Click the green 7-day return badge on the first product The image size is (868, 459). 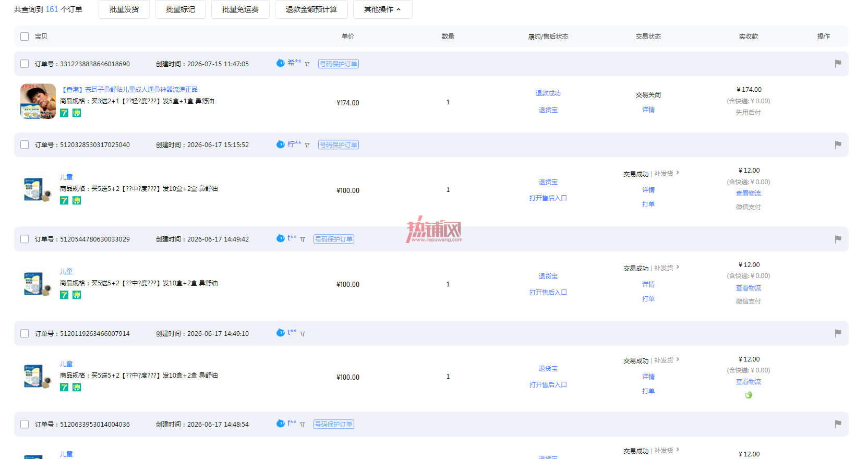[x=64, y=113]
